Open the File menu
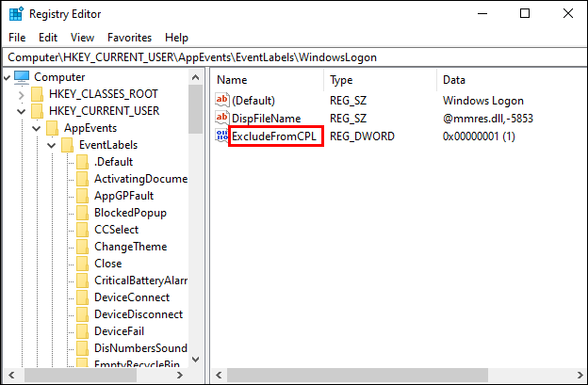This screenshot has height=385, width=588. pyautogui.click(x=17, y=38)
